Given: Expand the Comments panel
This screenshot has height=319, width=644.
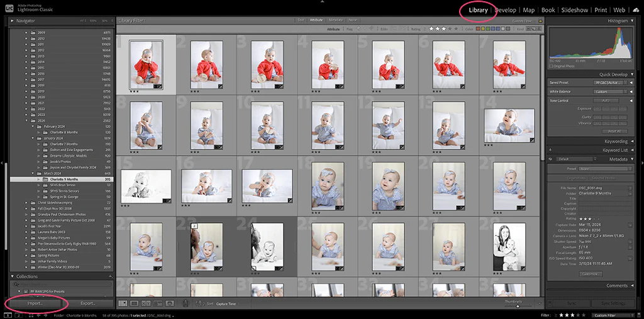Looking at the screenshot, I should [x=631, y=285].
